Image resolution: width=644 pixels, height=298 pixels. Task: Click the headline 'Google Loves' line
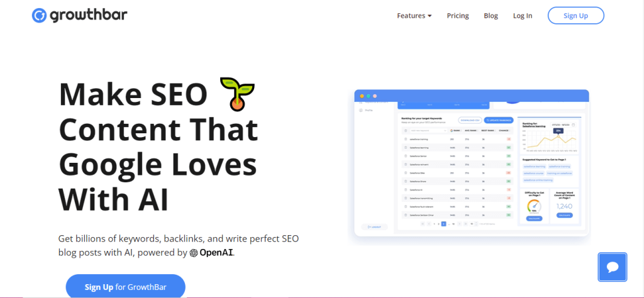[158, 165]
